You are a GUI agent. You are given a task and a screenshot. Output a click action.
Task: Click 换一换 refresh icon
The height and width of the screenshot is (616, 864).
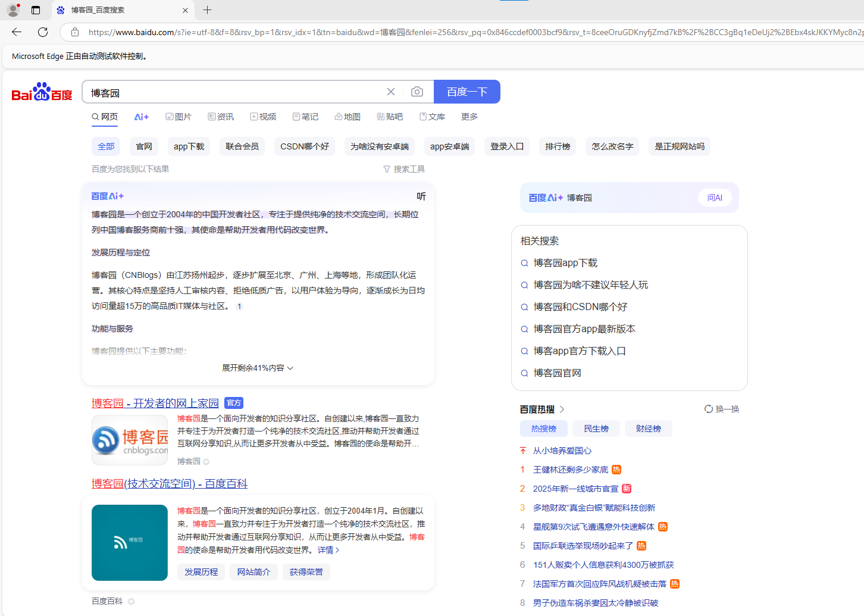pos(709,409)
